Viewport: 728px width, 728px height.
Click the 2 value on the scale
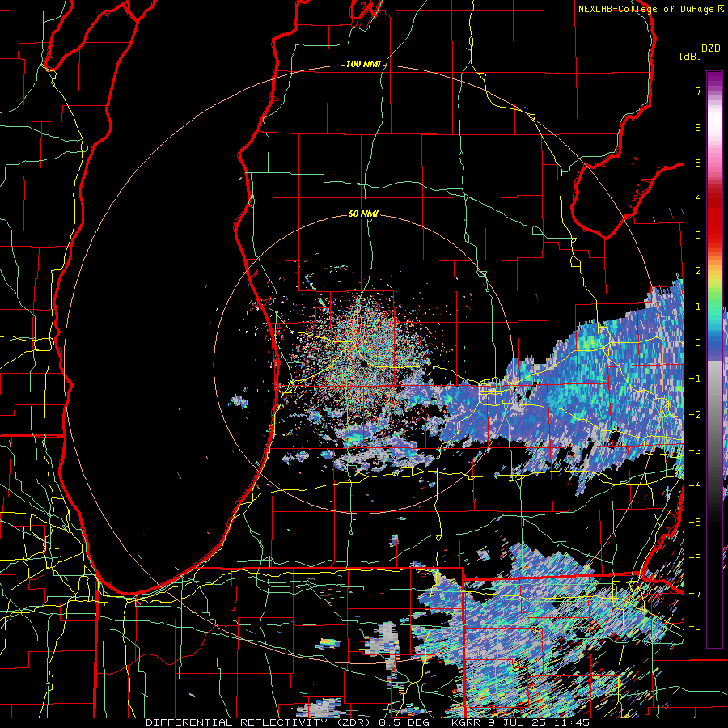tap(698, 271)
